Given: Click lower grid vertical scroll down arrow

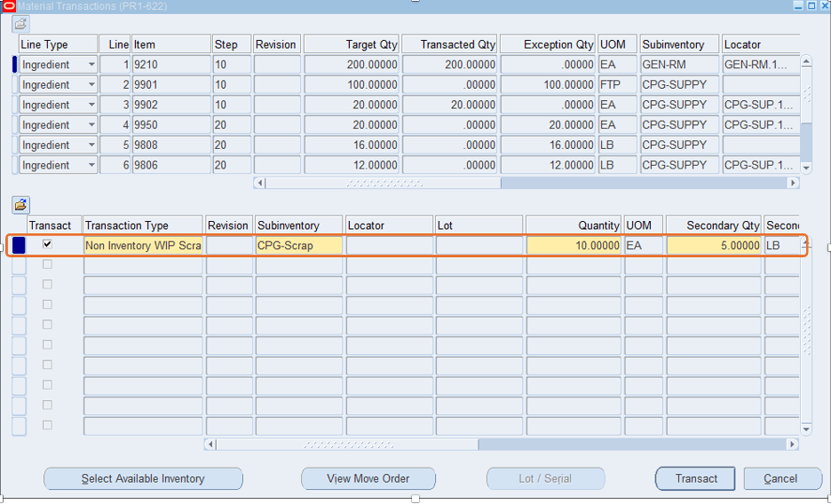Looking at the screenshot, I should coord(806,429).
